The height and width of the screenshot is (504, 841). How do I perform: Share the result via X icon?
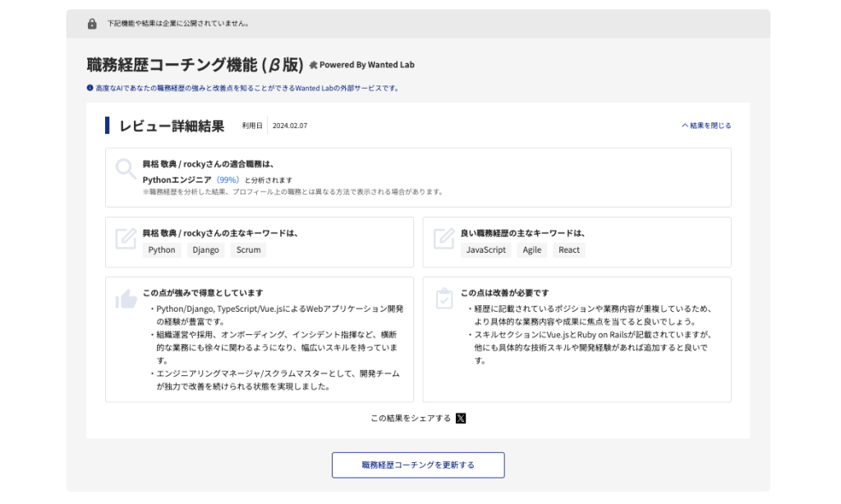pos(461,418)
